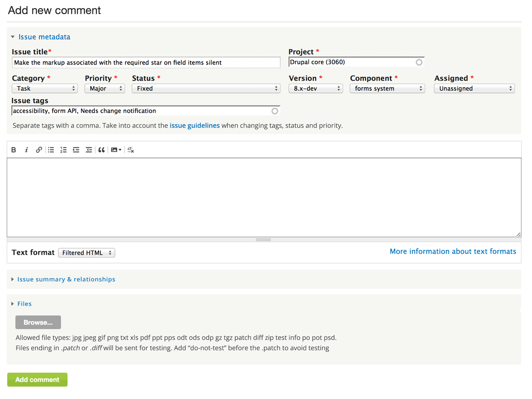The width and height of the screenshot is (532, 399).
Task: Click the Add comment button
Action: click(x=37, y=380)
